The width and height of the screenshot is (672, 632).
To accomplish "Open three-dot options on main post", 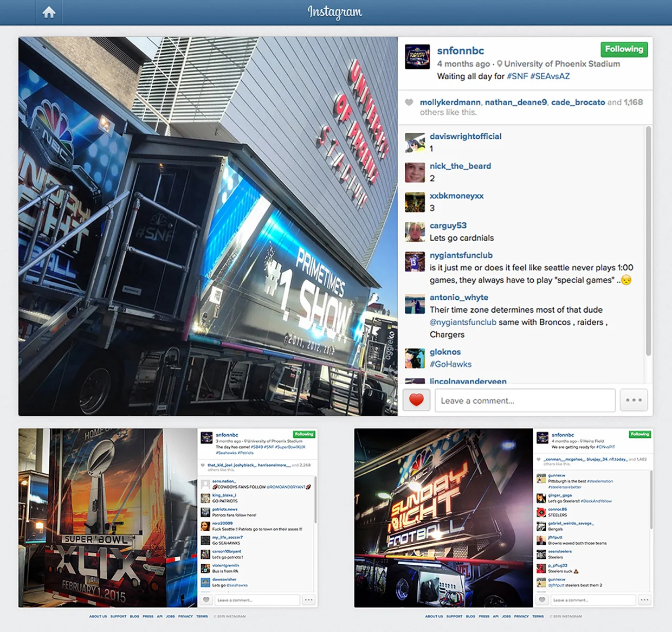I will [634, 400].
